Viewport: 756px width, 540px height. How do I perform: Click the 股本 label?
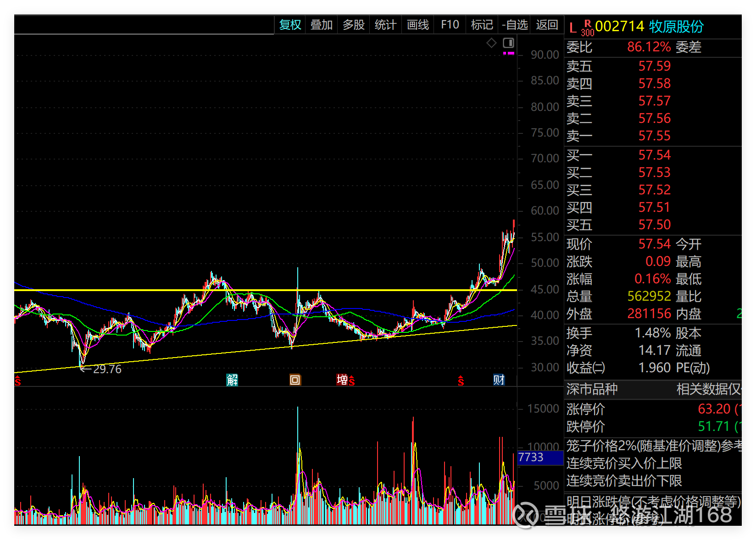click(x=689, y=333)
